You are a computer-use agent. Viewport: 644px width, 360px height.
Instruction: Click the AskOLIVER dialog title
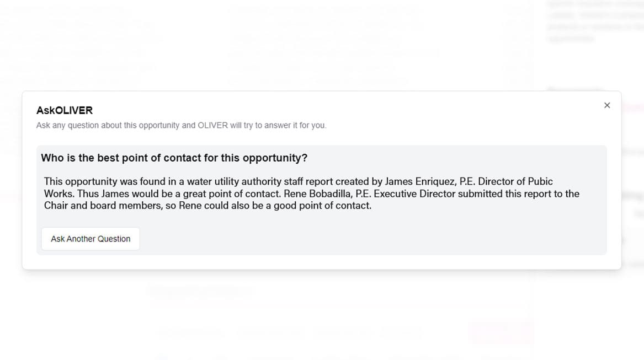pyautogui.click(x=65, y=110)
